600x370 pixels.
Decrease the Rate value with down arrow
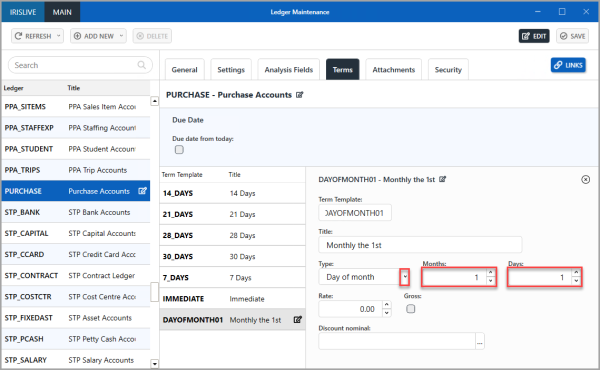coord(386,313)
